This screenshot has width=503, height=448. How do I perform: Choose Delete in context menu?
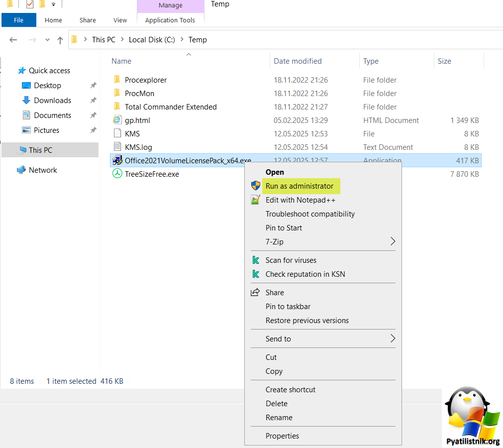coord(323,403)
